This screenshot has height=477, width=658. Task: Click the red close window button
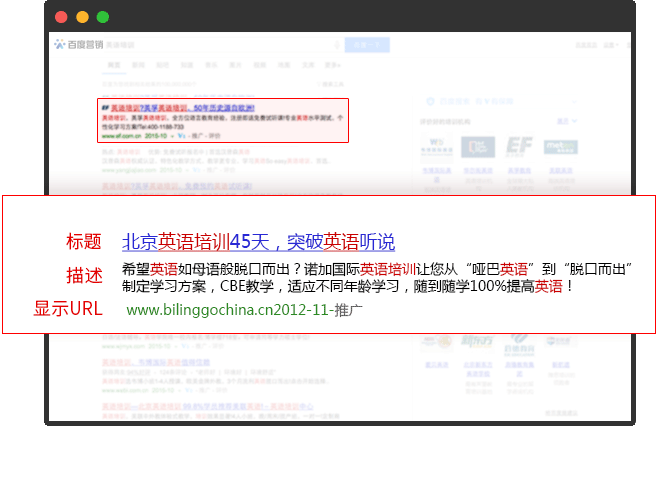(x=61, y=17)
